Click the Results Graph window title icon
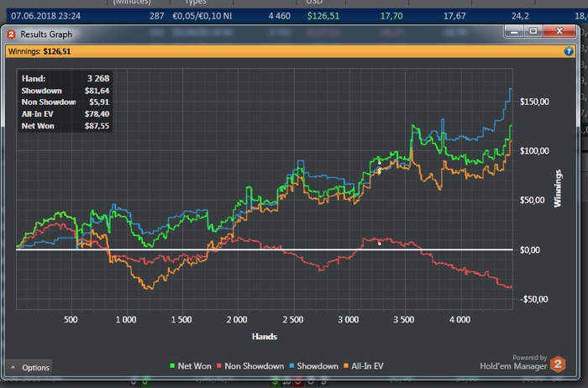The height and width of the screenshot is (388, 588). [x=11, y=34]
